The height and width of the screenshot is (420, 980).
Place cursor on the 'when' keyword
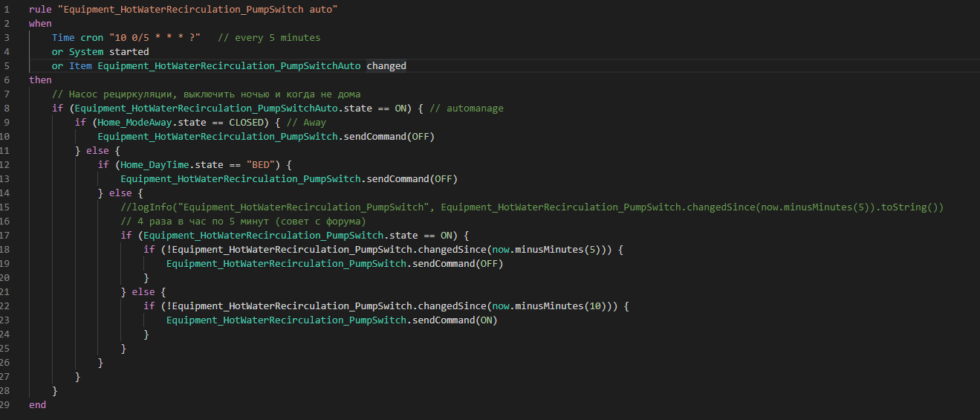[x=40, y=23]
